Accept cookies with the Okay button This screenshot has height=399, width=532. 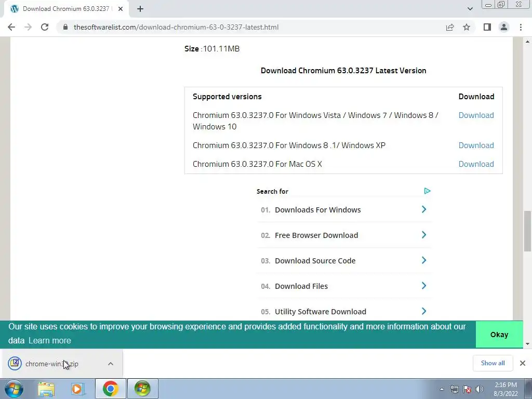click(499, 335)
